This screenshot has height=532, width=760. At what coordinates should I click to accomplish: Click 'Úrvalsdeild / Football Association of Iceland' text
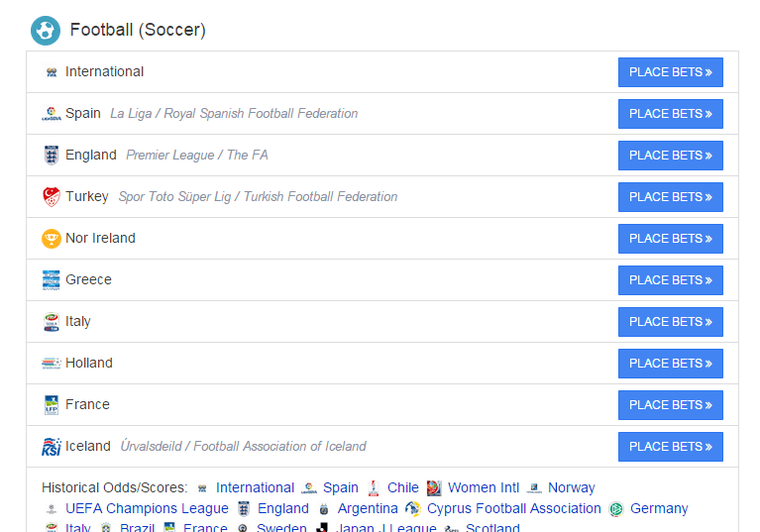pos(244,446)
